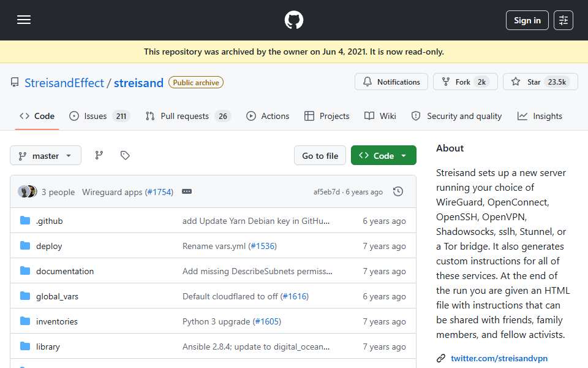The height and width of the screenshot is (368, 588).
Task: Open the Issues tab
Action: [x=99, y=116]
